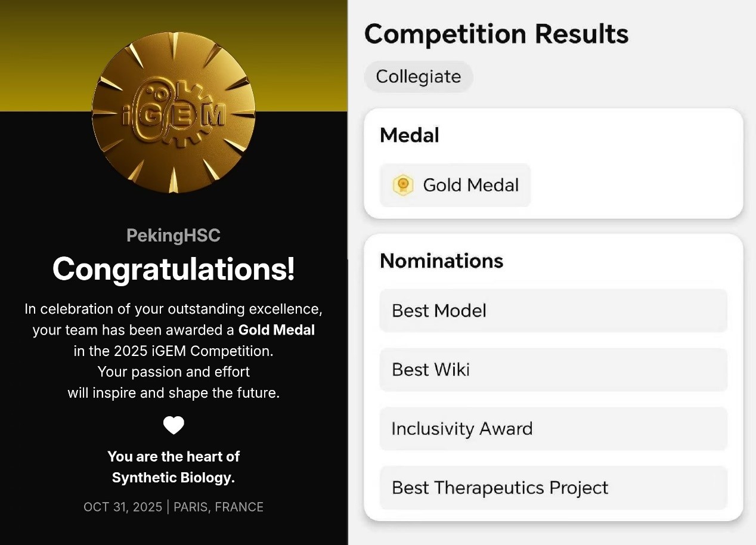The width and height of the screenshot is (756, 545).
Task: Click the bold Synthetic Biology text
Action: point(173,478)
